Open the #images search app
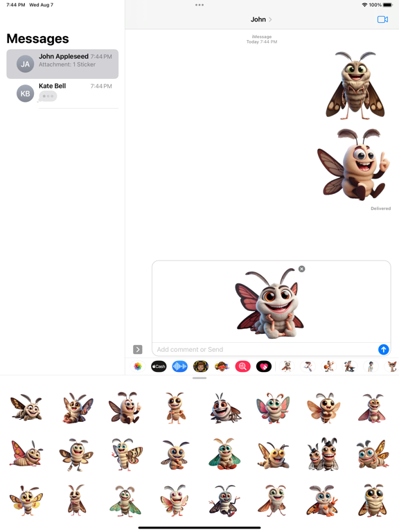399x532 pixels. tap(243, 366)
